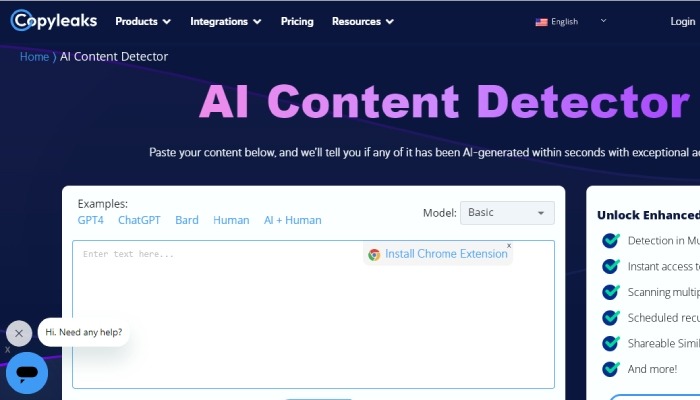
Task: Open the Model dropdown set to Basic
Action: click(507, 212)
